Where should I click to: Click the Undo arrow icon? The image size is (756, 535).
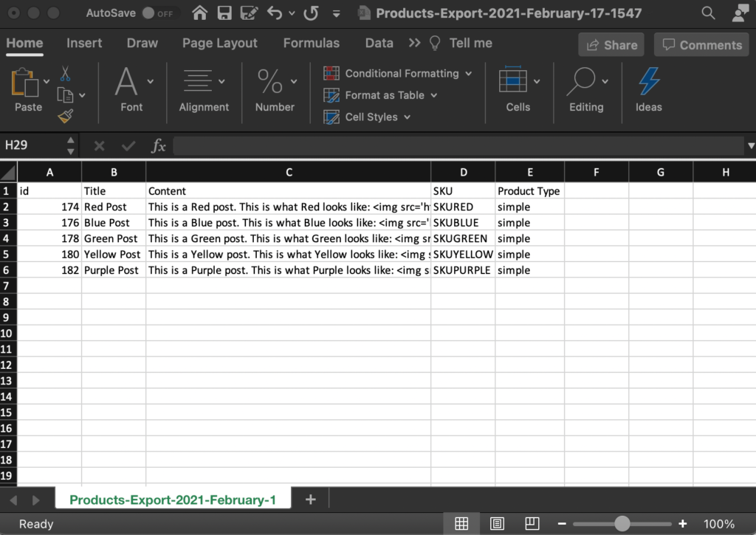[275, 13]
